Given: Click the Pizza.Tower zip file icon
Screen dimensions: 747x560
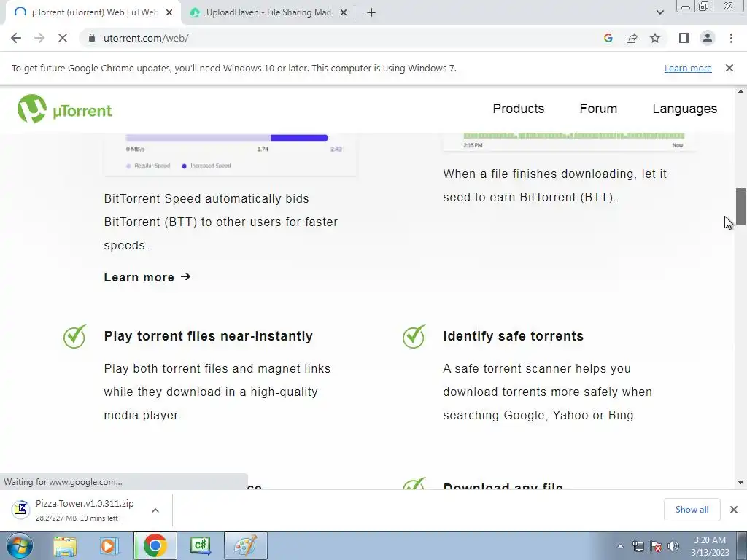Looking at the screenshot, I should [x=20, y=510].
